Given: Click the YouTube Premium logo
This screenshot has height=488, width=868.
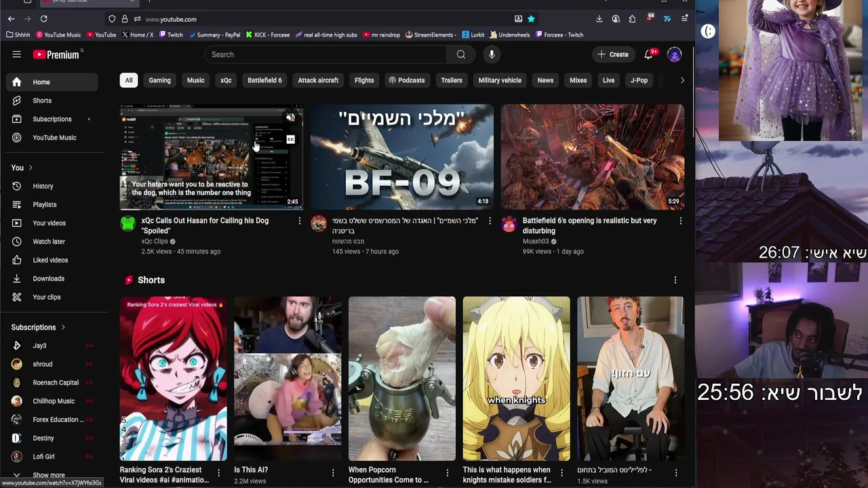Looking at the screenshot, I should (x=57, y=54).
